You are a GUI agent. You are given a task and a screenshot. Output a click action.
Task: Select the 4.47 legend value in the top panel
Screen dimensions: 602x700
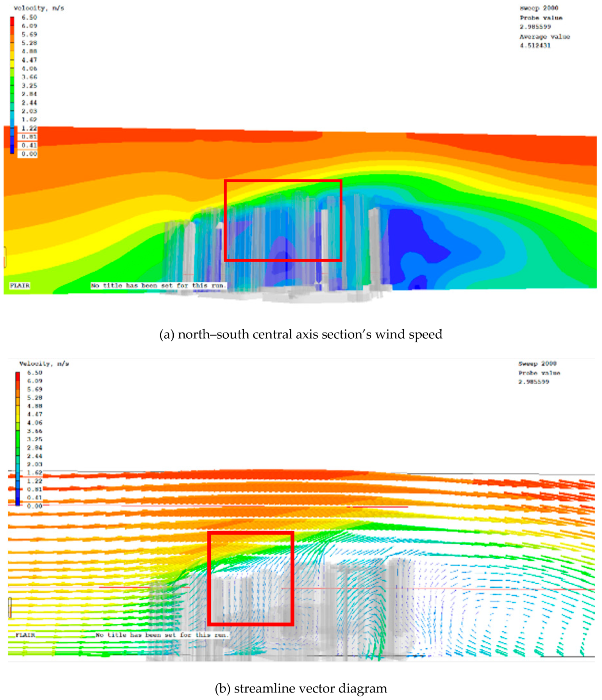point(29,60)
